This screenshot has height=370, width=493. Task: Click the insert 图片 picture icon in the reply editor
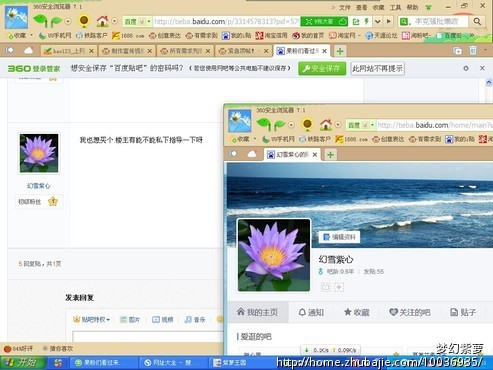pyautogui.click(x=129, y=319)
